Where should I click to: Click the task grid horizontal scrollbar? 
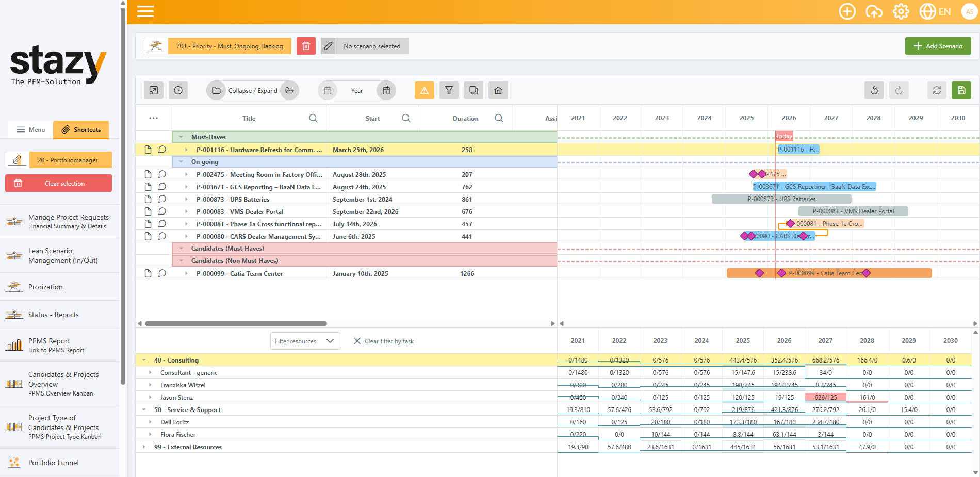pos(236,324)
